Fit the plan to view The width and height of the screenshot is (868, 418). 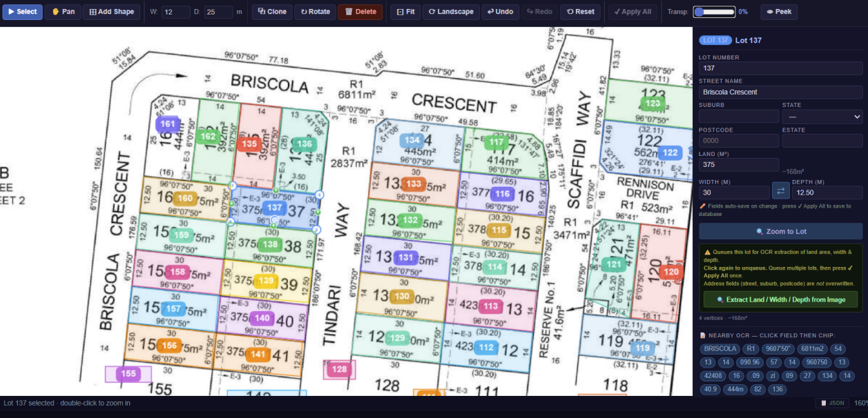pos(405,12)
